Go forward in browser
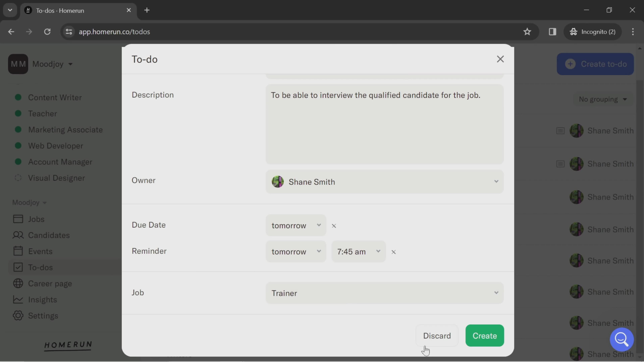 tap(29, 32)
